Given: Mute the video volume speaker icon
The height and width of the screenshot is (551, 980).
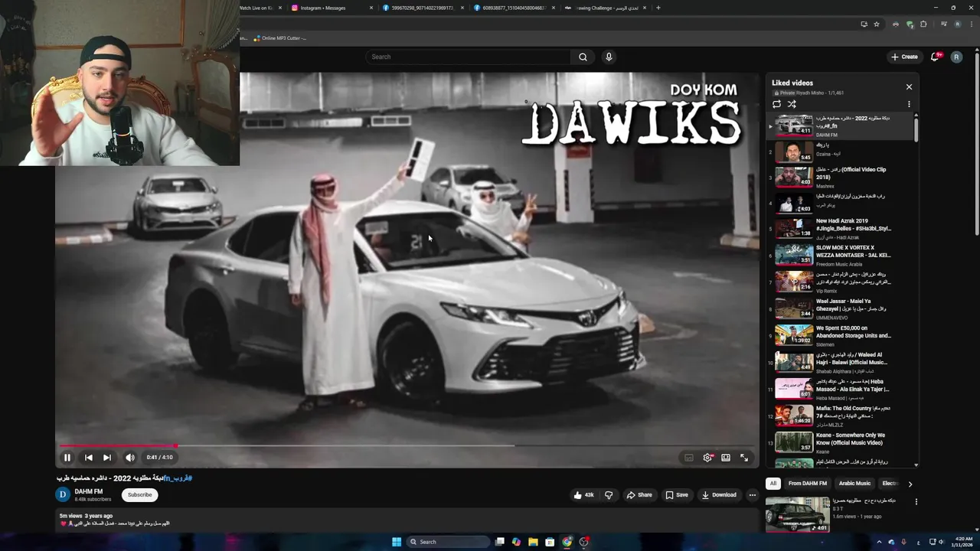Looking at the screenshot, I should point(130,458).
